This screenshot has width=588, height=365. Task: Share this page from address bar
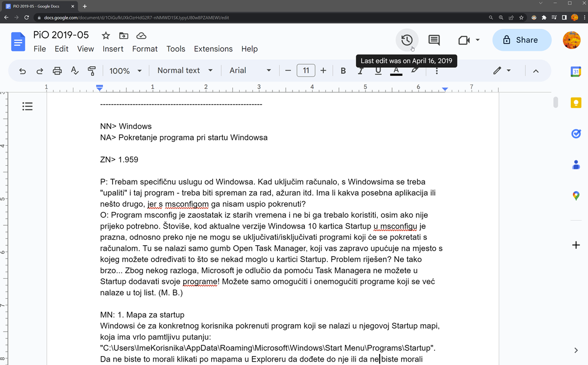(x=512, y=17)
